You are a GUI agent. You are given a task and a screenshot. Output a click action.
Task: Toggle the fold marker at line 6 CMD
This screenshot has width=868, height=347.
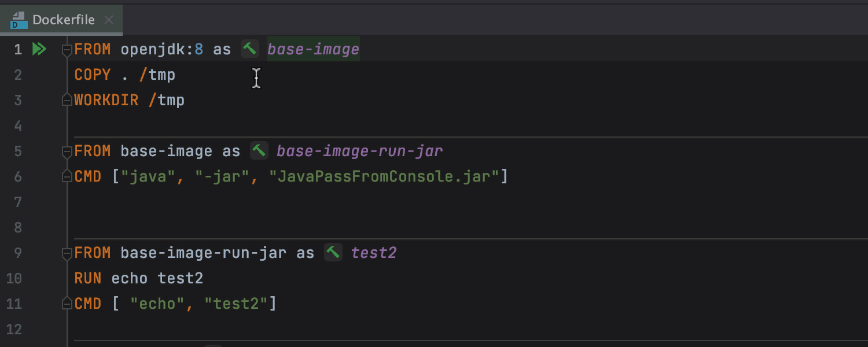coord(67,176)
